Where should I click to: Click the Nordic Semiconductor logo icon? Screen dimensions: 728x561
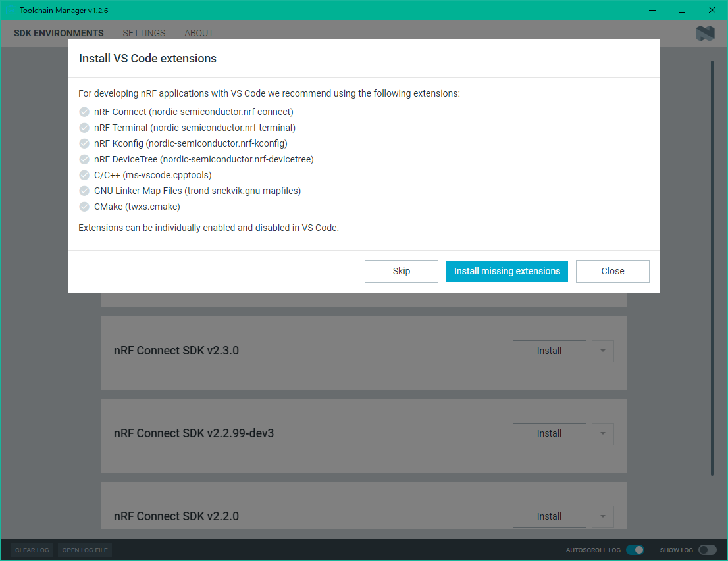coord(705,34)
